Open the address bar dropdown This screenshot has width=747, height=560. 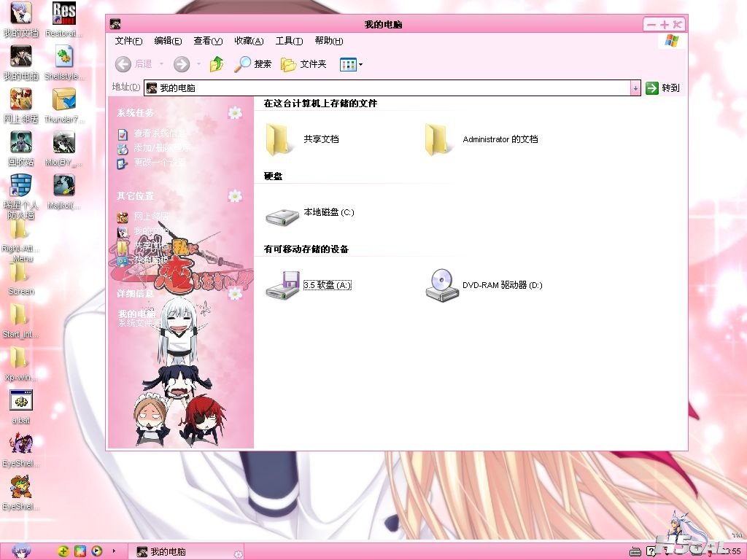coord(635,87)
